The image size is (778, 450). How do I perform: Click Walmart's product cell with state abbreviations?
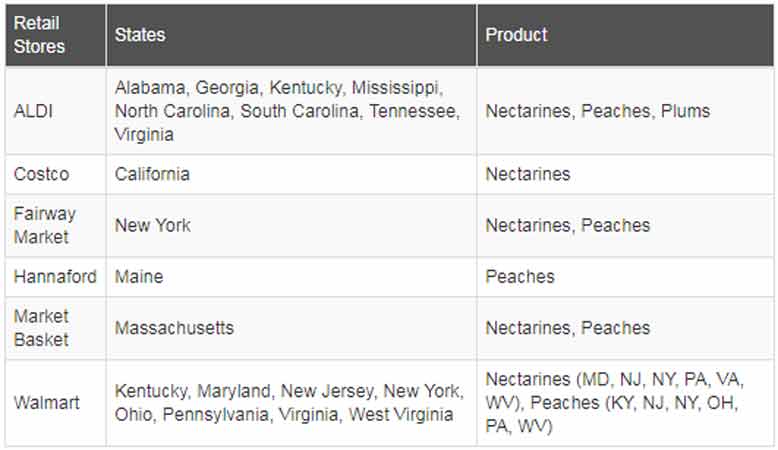tap(625, 402)
